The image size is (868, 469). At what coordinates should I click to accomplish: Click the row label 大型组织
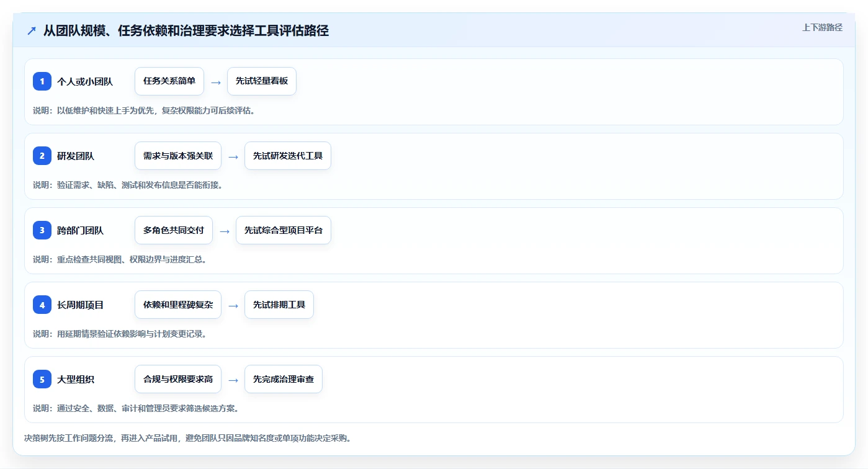pyautogui.click(x=76, y=379)
